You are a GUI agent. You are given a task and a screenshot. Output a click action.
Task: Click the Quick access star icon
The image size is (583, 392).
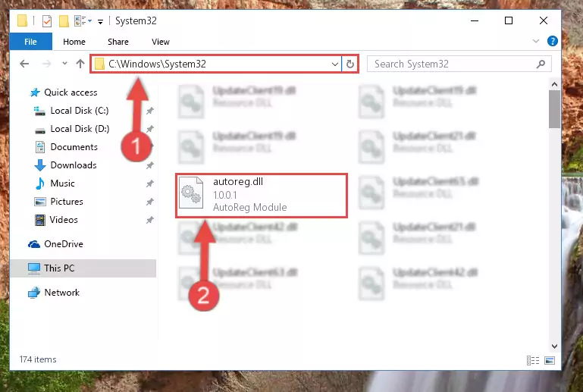coord(35,93)
